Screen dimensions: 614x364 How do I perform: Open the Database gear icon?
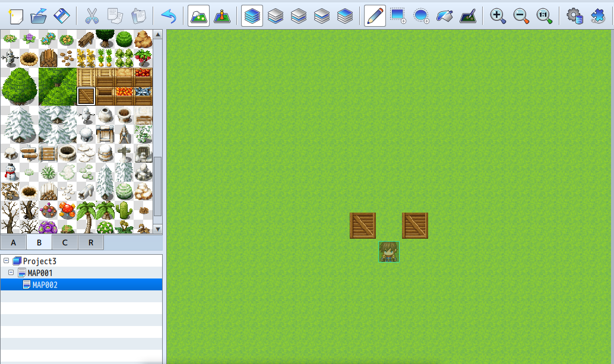pos(574,16)
